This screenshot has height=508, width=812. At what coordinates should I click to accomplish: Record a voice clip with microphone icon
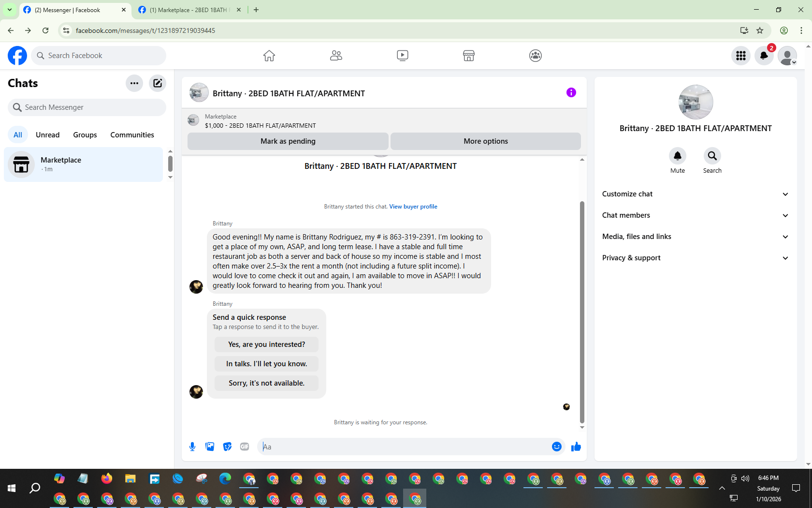coord(192,447)
